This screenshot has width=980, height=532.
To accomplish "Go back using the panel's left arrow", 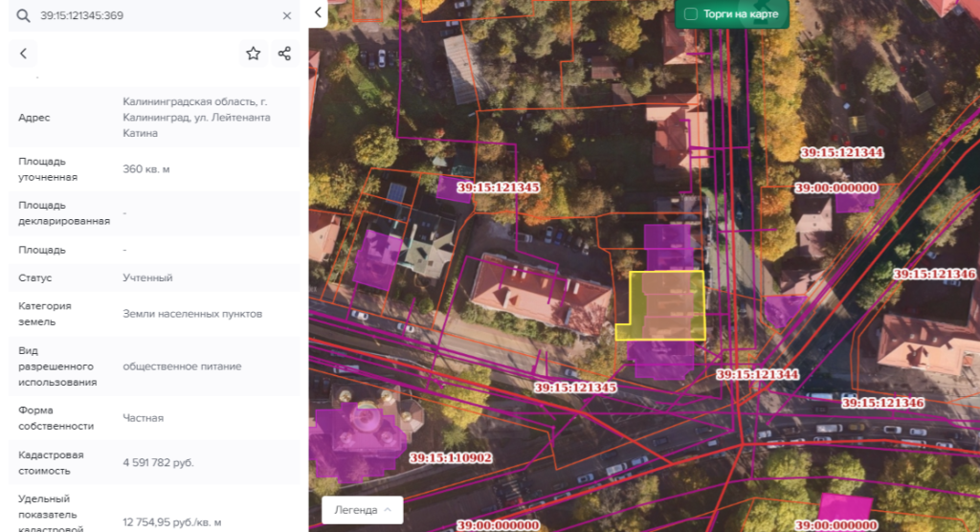I will click(23, 54).
